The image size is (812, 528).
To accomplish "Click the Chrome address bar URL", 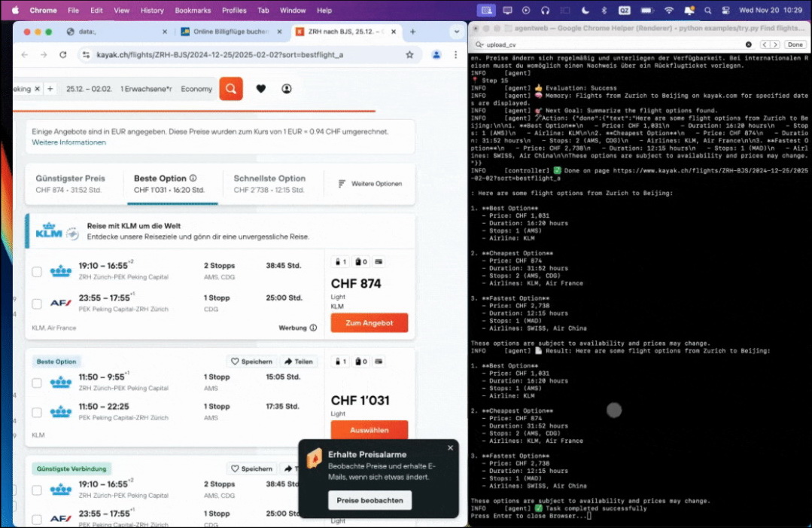I will coord(220,54).
